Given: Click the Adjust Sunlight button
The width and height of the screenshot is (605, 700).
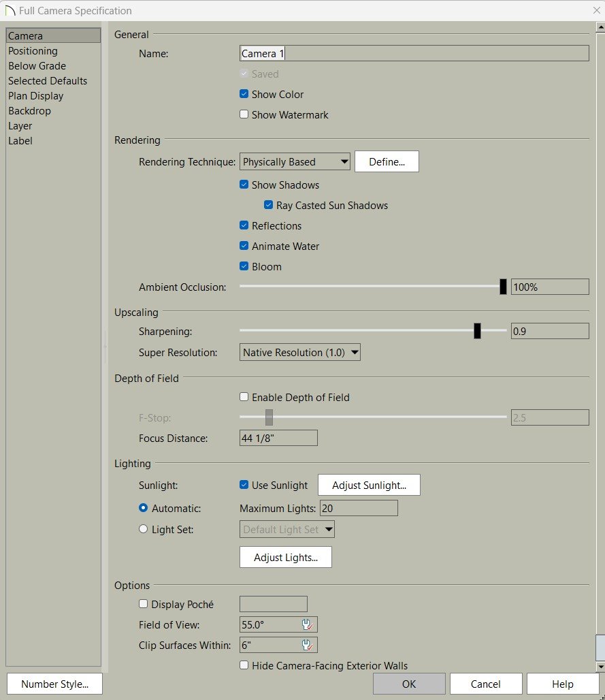Looking at the screenshot, I should (369, 486).
